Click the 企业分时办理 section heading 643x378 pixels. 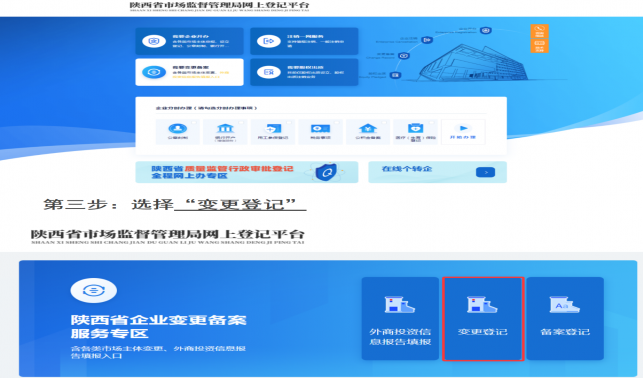(x=206, y=108)
